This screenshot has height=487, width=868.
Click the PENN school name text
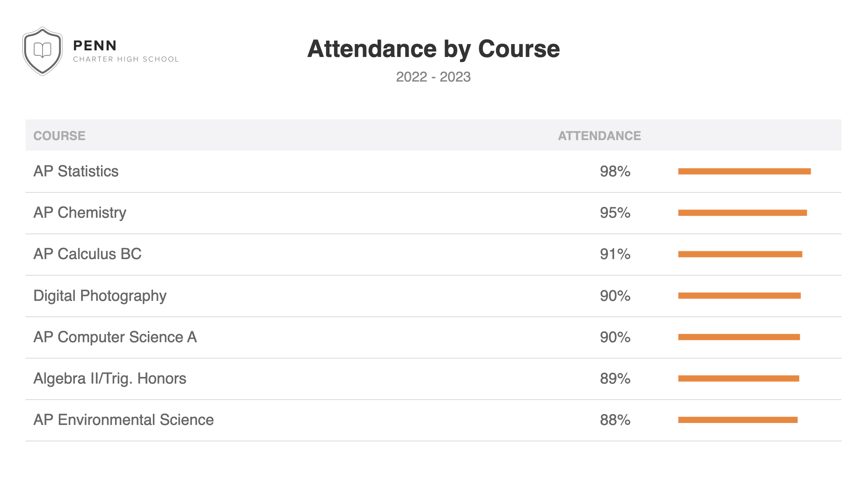point(95,46)
